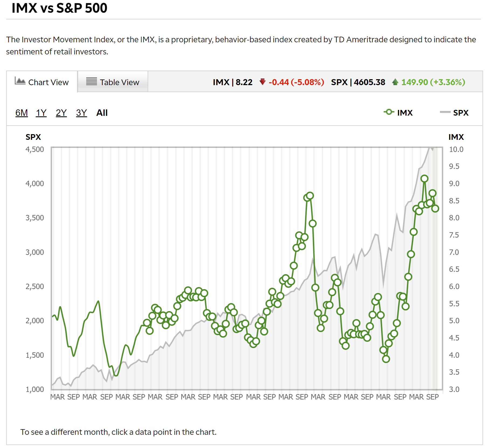Click the red down arrow next to IMX change
The width and height of the screenshot is (486, 448).
click(262, 82)
